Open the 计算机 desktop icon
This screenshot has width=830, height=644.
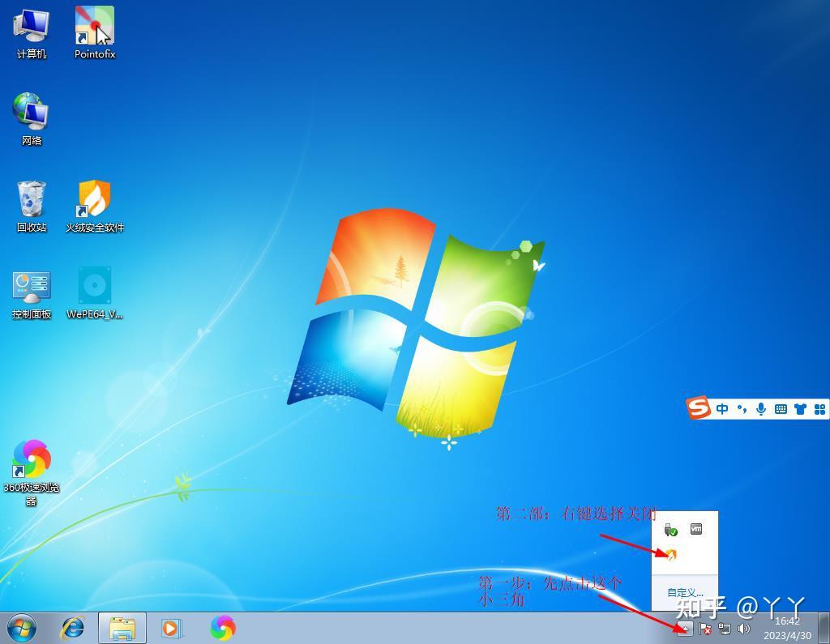coord(32,34)
